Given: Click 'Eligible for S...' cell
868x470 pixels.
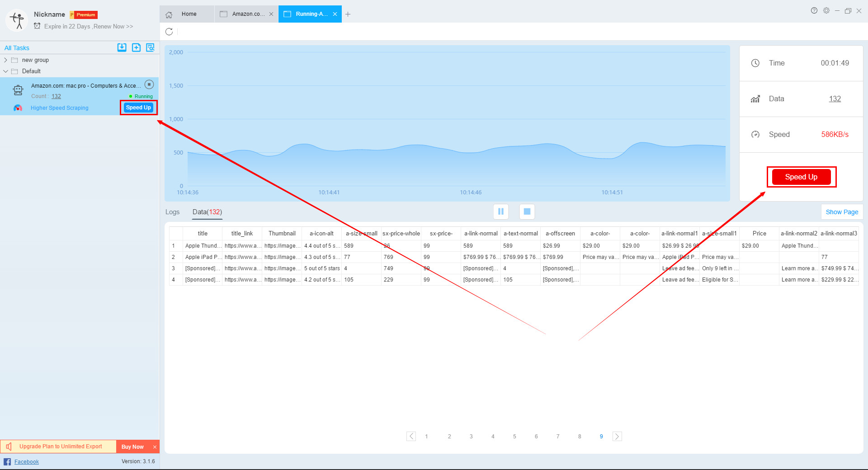Looking at the screenshot, I should [x=720, y=280].
